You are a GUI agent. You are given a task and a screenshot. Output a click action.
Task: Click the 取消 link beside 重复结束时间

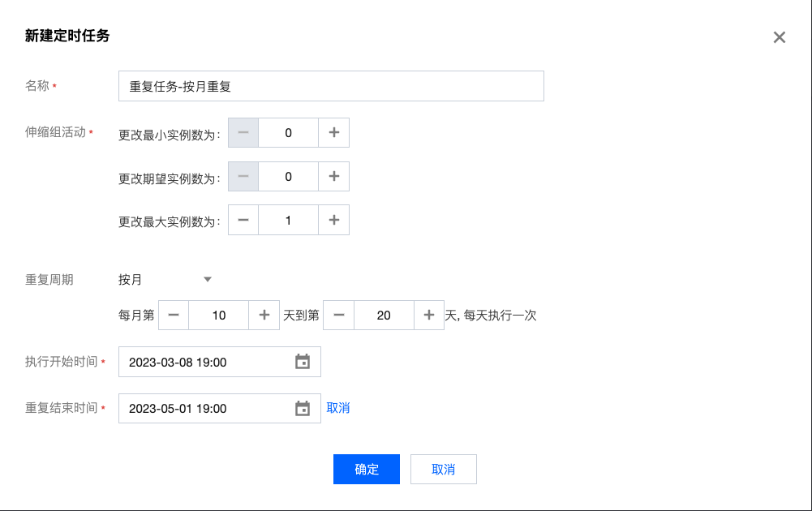point(338,408)
